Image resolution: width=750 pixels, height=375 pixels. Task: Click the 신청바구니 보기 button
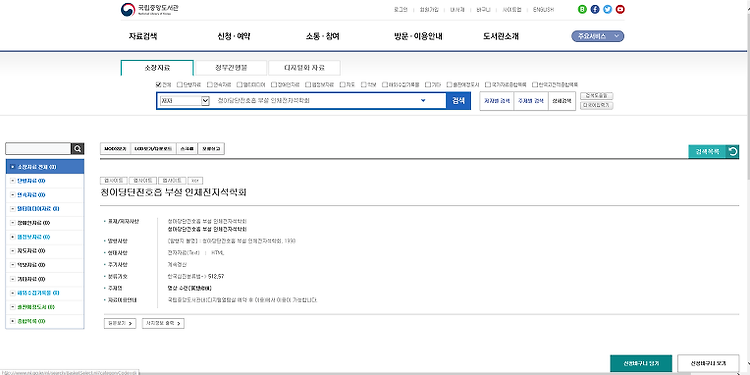(x=708, y=363)
